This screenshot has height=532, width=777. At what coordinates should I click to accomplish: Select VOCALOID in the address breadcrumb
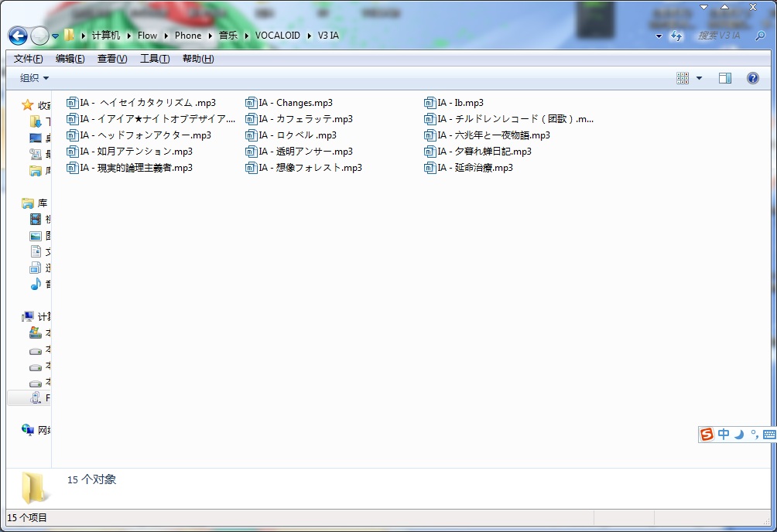278,35
